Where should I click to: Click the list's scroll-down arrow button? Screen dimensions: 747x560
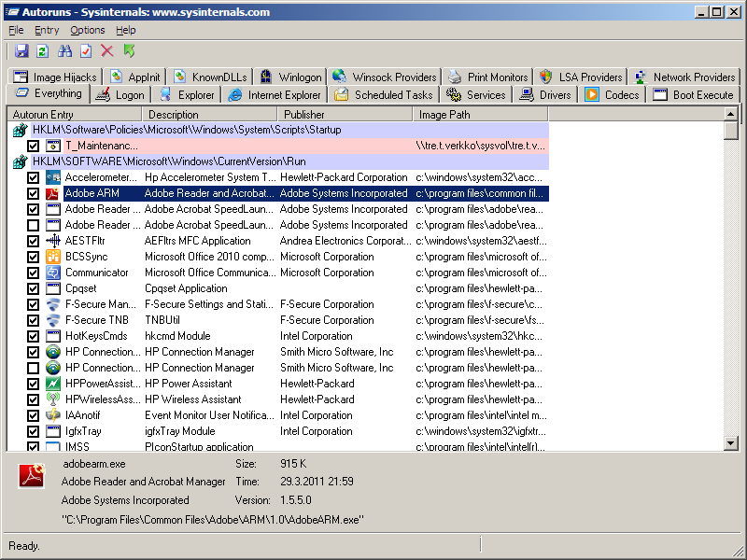point(730,443)
